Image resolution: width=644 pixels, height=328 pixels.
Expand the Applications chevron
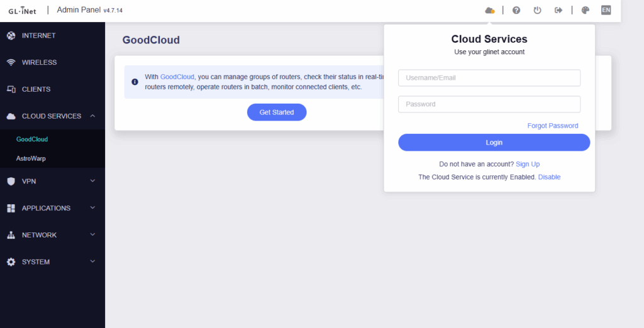pyautogui.click(x=92, y=208)
